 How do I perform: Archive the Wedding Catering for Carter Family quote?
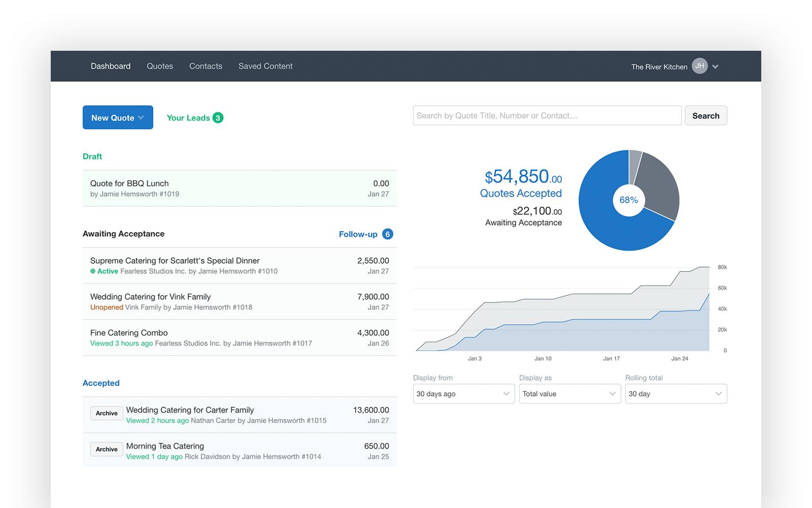[x=106, y=413]
